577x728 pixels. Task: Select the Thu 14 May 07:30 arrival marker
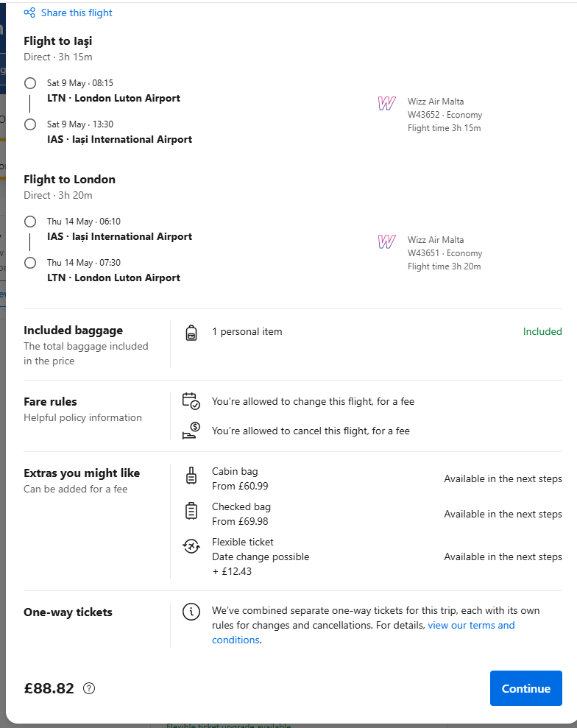[x=30, y=263]
